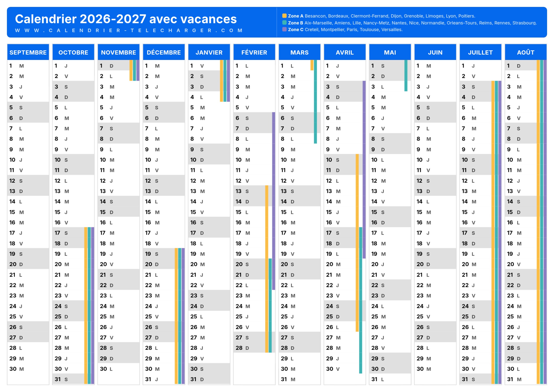Select the SEPTEMBRE month header

tap(28, 52)
